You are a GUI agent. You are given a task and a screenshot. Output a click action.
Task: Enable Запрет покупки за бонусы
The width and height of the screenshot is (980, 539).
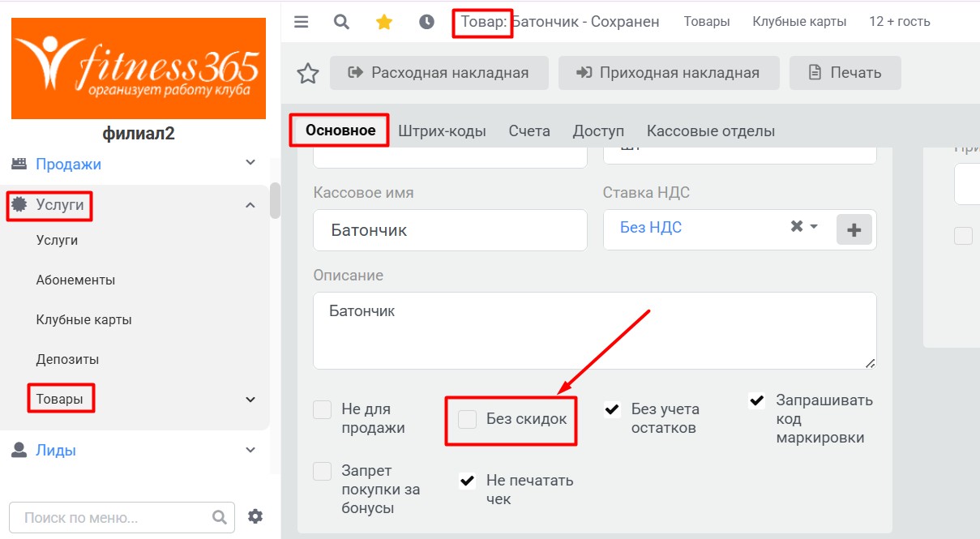[x=323, y=471]
